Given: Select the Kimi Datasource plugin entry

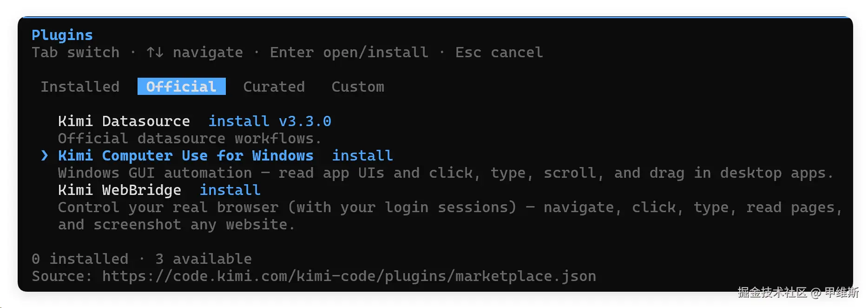Looking at the screenshot, I should click(x=124, y=121).
